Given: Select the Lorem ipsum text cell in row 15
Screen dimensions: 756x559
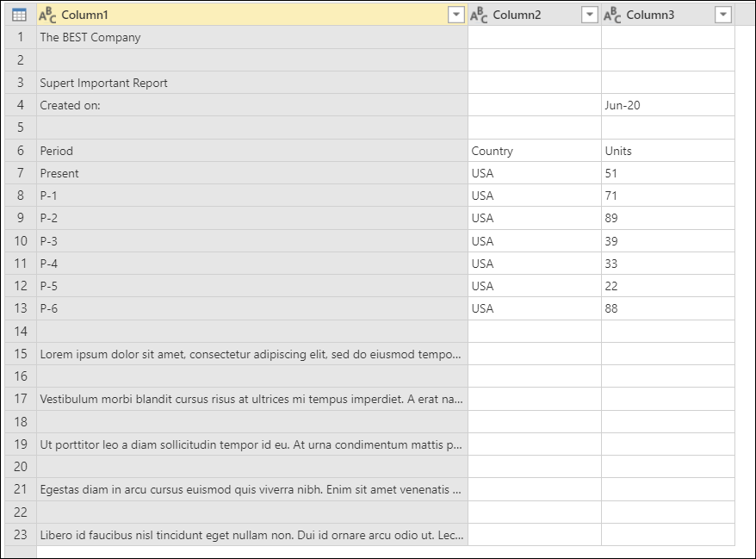Looking at the screenshot, I should click(x=250, y=354).
